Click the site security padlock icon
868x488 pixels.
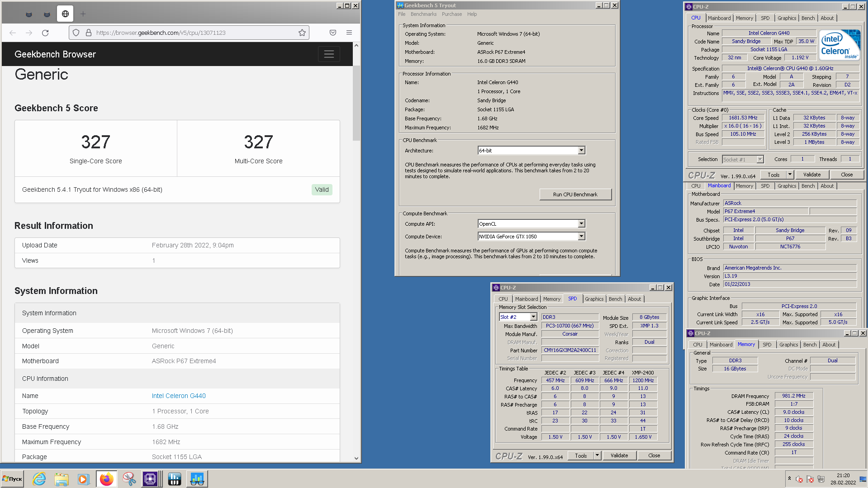pos(89,33)
